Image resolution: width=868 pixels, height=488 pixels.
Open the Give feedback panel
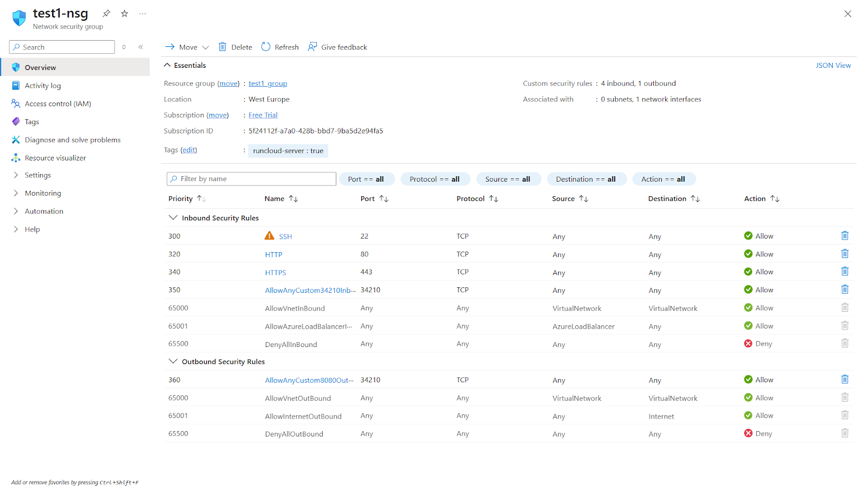337,47
